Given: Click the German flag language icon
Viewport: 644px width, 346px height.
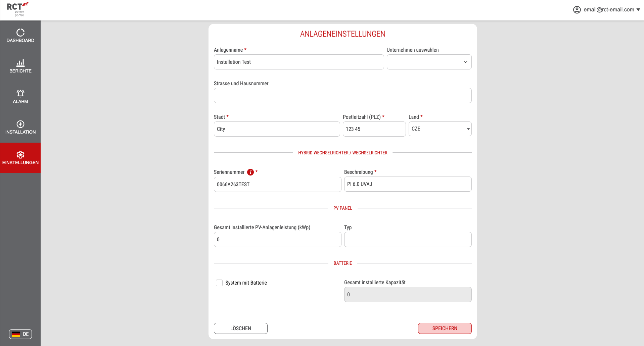Looking at the screenshot, I should (x=16, y=334).
